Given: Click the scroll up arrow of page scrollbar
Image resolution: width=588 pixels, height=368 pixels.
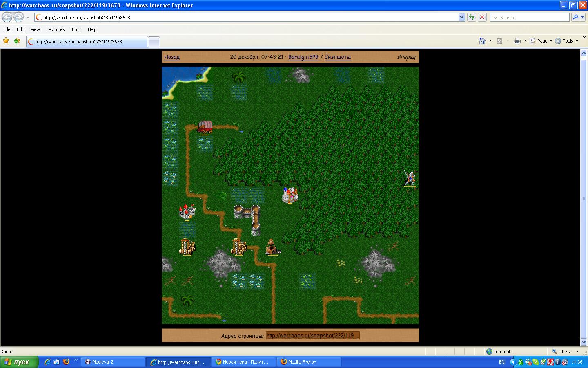Looking at the screenshot, I should coord(584,54).
